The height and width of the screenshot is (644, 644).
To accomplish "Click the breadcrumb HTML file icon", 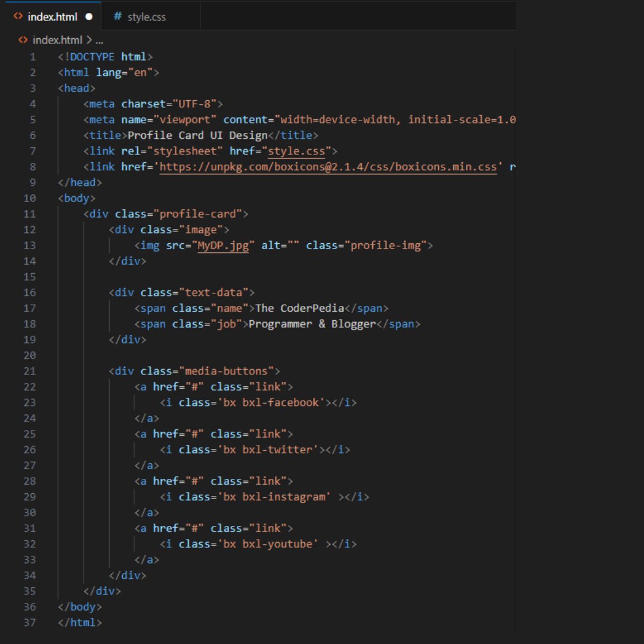I will coord(23,40).
